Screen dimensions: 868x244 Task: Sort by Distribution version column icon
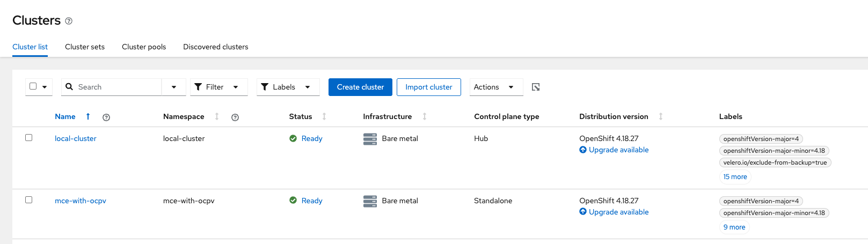pyautogui.click(x=661, y=116)
